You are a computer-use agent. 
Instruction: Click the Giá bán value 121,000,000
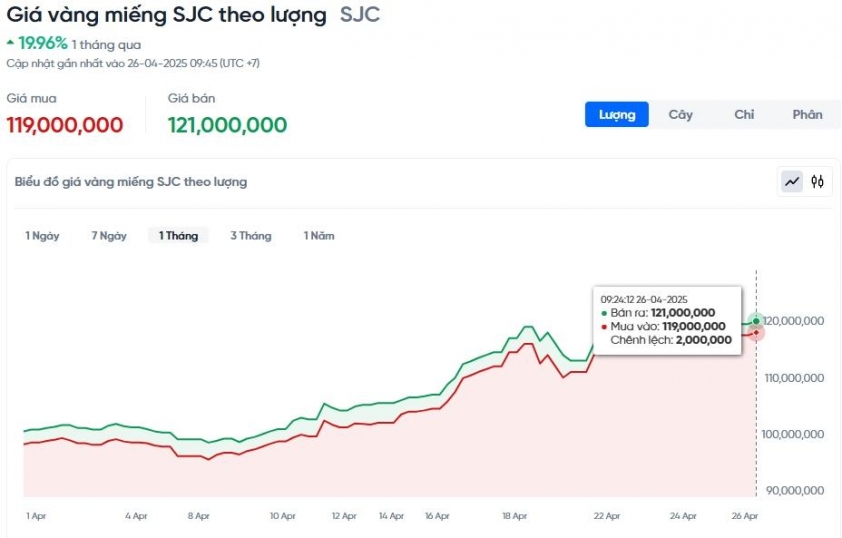[x=228, y=125]
